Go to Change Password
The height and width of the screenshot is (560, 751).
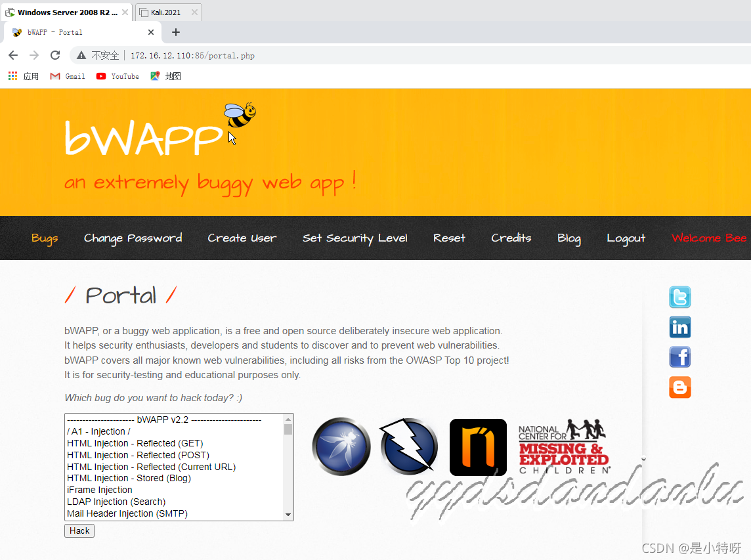click(x=133, y=238)
